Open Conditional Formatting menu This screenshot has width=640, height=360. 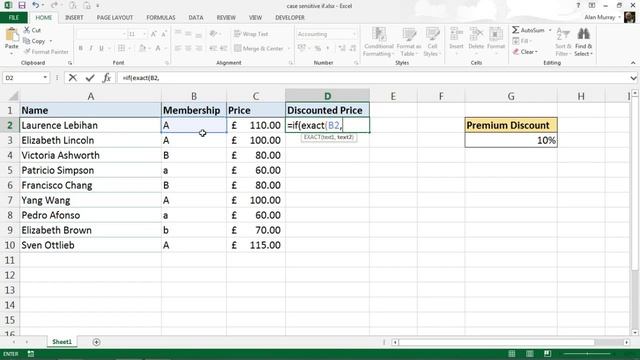[x=378, y=42]
